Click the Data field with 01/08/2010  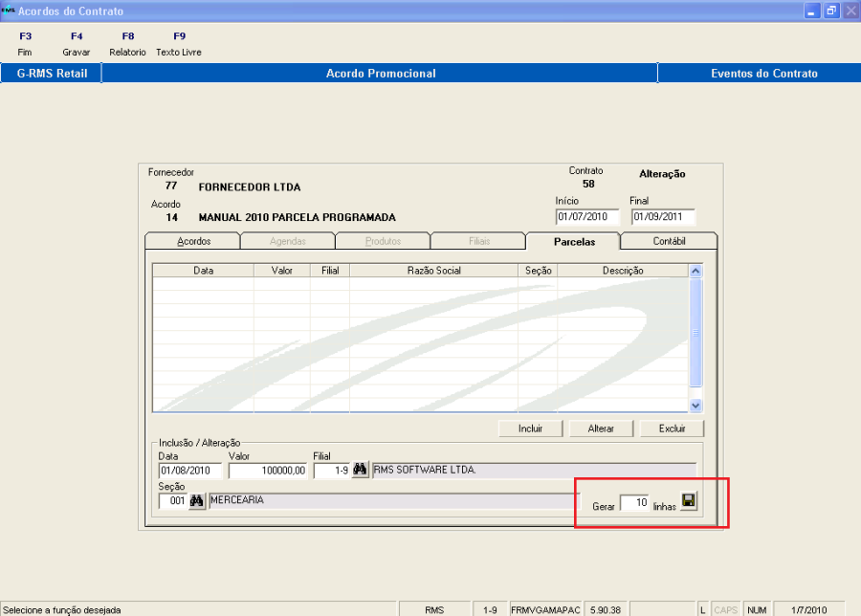pos(190,471)
